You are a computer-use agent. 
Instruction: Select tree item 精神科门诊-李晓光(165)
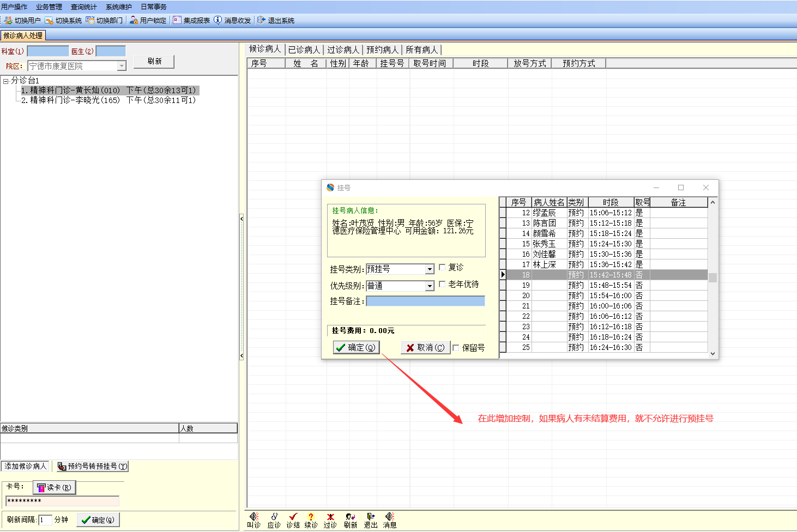point(108,100)
